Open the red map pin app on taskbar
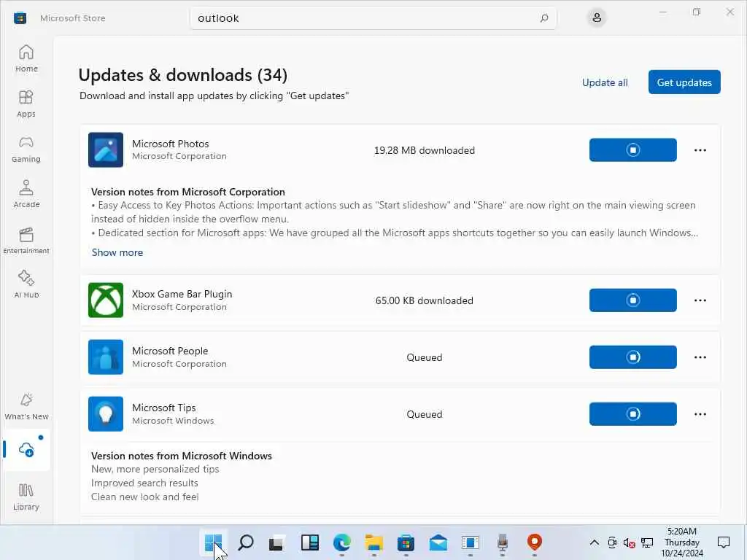This screenshot has height=560, width=747. point(535,542)
